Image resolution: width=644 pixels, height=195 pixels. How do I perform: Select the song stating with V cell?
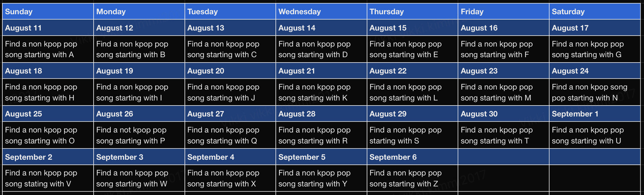click(x=48, y=178)
